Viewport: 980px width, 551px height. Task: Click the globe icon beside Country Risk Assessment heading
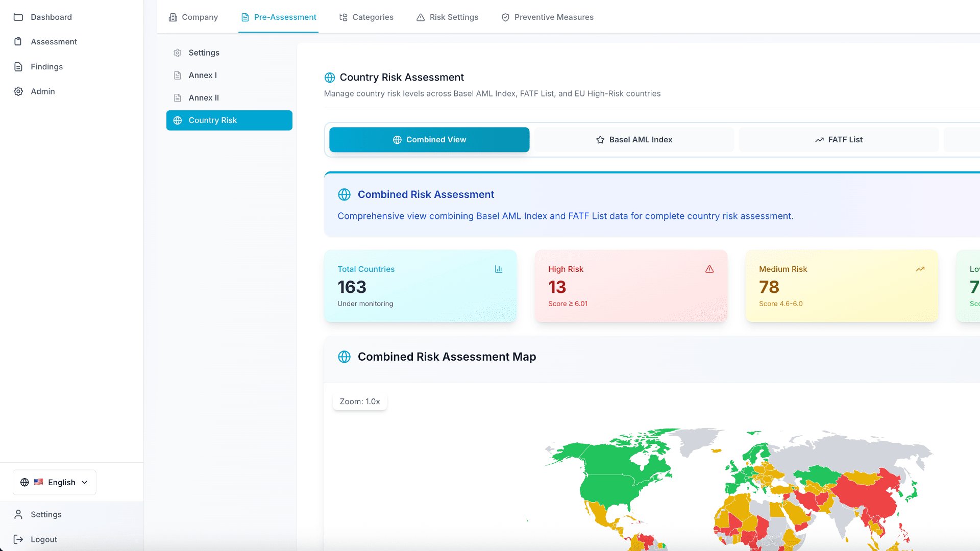point(330,78)
